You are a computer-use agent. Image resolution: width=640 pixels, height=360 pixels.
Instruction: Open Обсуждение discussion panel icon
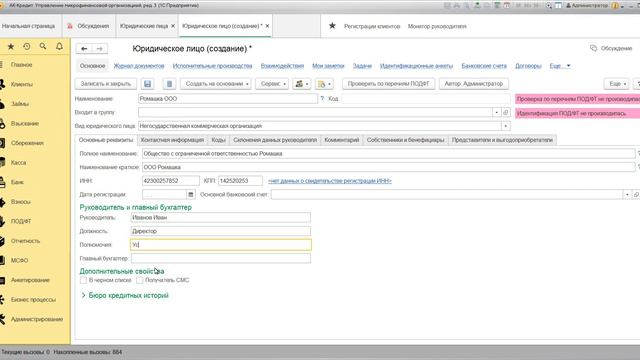(593, 48)
